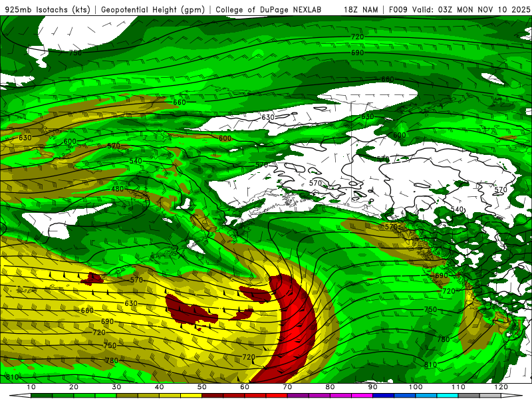
Task: Click the 10 tick label on the color bar
Action: [x=31, y=387]
